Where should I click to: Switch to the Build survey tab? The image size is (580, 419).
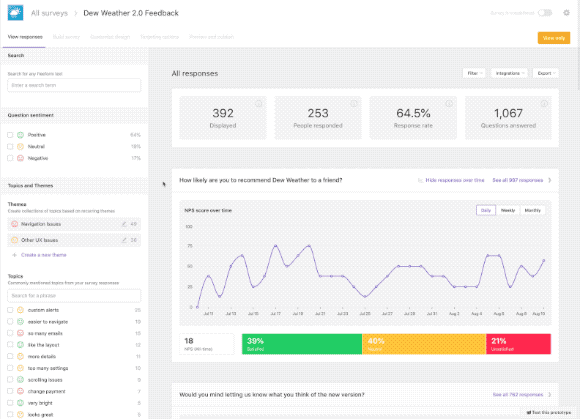pos(66,37)
